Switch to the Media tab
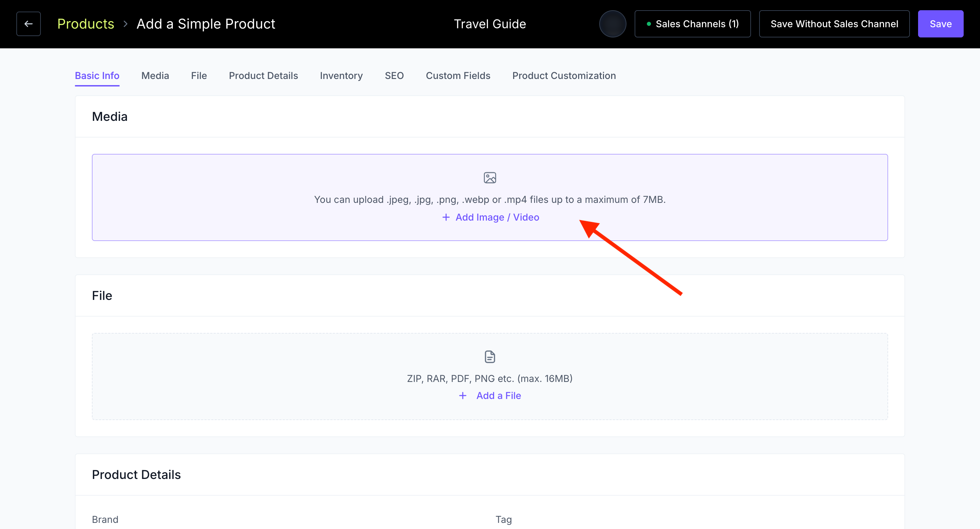Viewport: 980px width, 529px height. [155, 76]
